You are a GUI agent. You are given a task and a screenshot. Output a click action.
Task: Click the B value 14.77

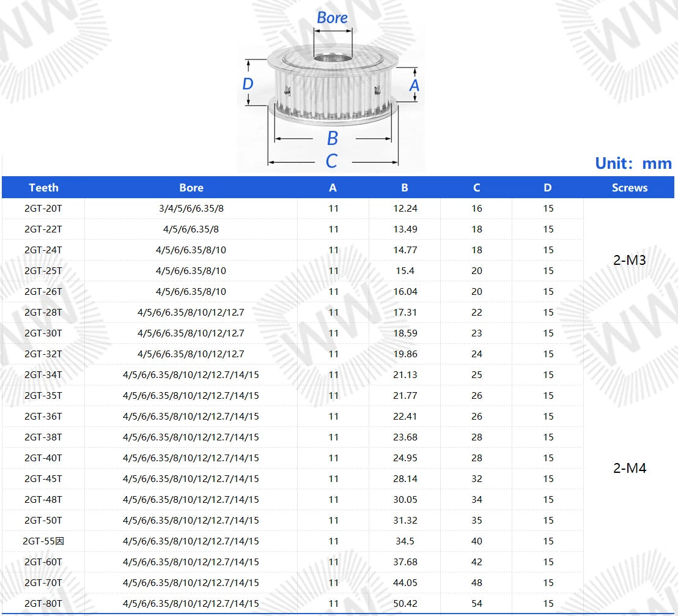pos(405,250)
